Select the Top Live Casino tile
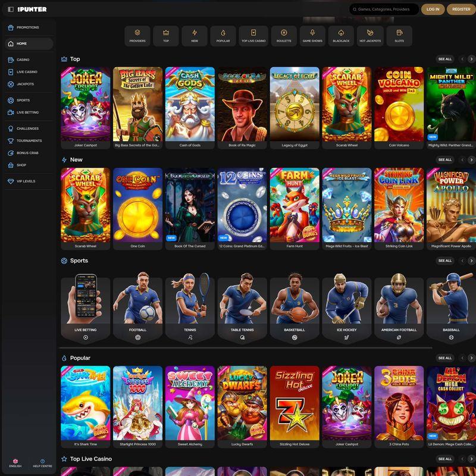This screenshot has width=476, height=476. [x=253, y=36]
